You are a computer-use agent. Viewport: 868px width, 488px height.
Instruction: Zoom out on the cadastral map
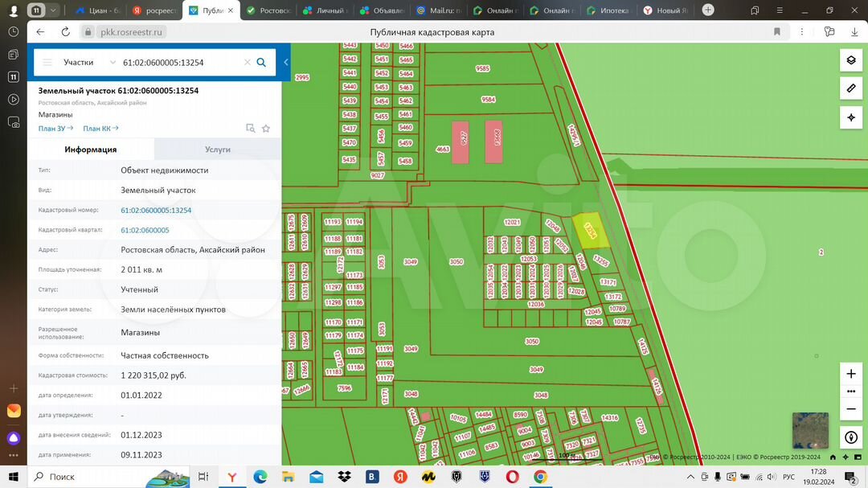(851, 409)
